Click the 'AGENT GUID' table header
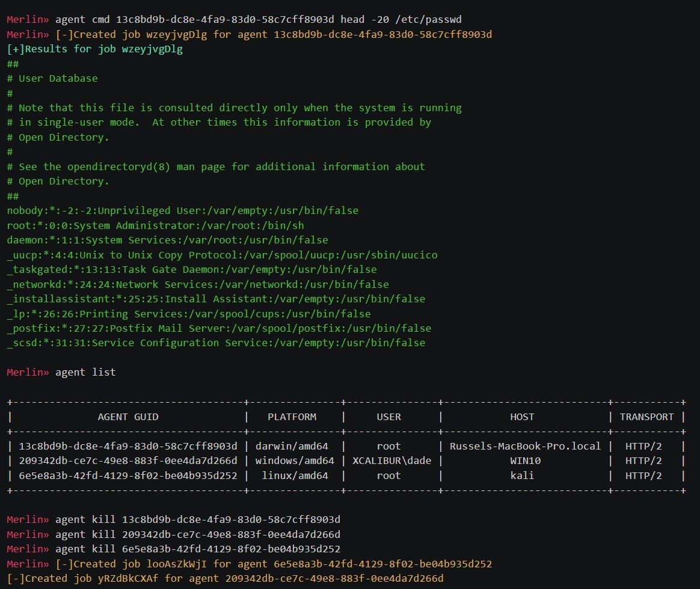The image size is (700, 589). 128,417
